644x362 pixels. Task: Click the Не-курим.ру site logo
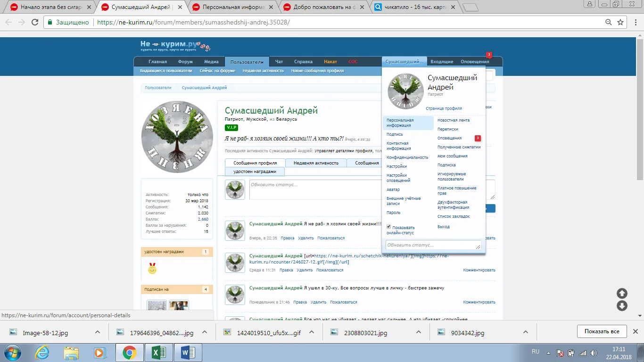174,46
